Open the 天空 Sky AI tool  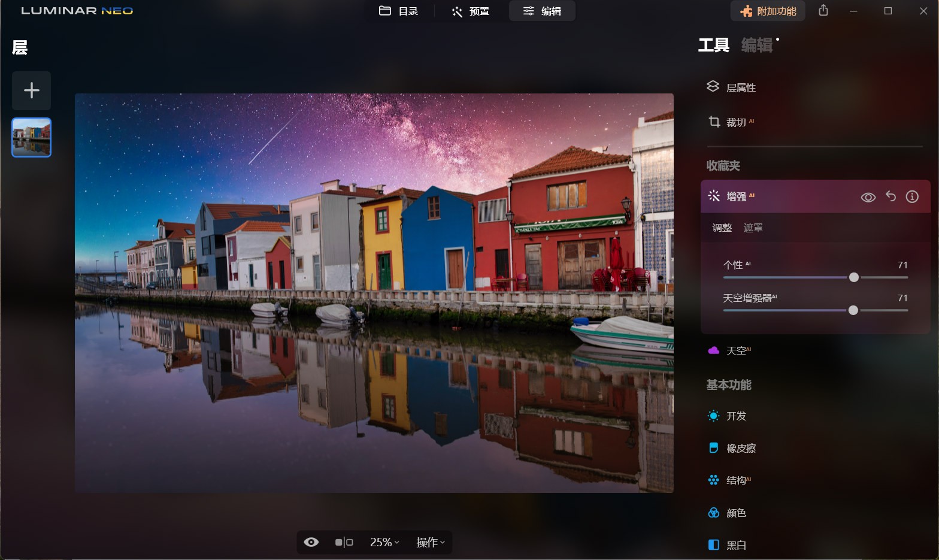(729, 350)
